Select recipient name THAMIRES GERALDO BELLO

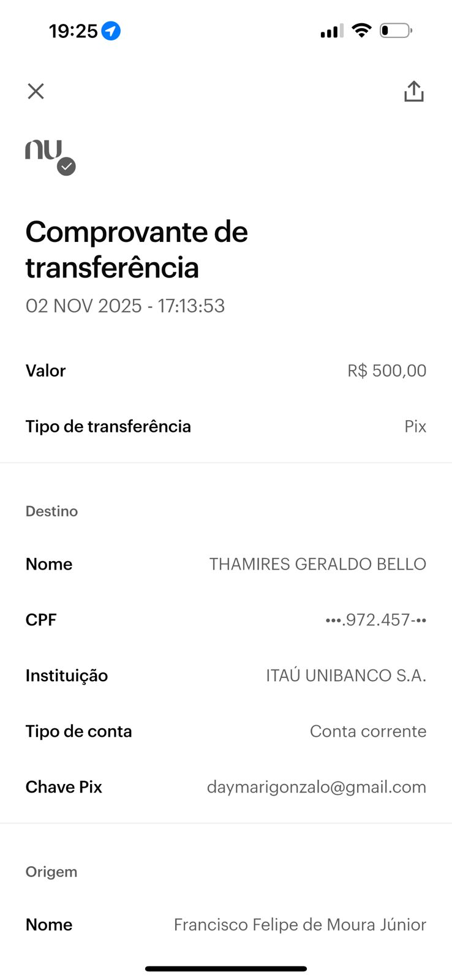click(x=317, y=564)
